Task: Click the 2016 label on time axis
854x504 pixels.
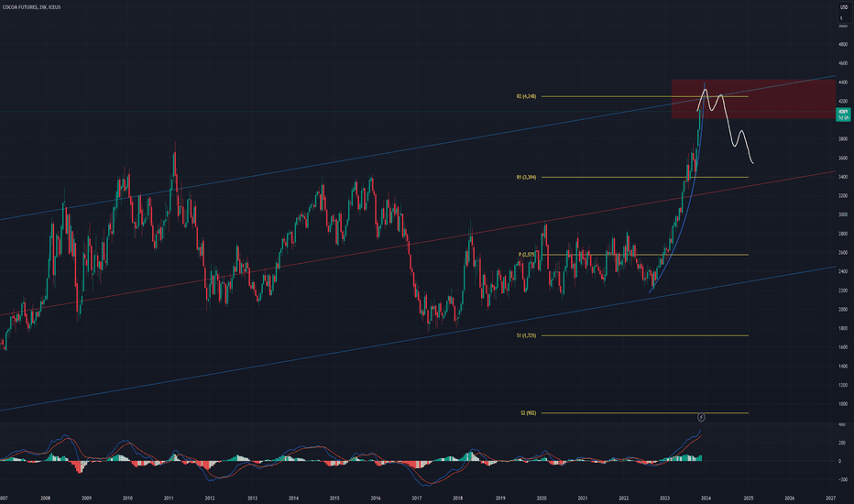Action: click(x=376, y=498)
